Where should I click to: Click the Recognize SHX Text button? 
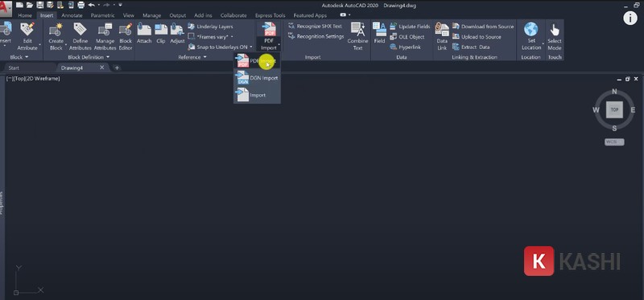click(x=316, y=27)
